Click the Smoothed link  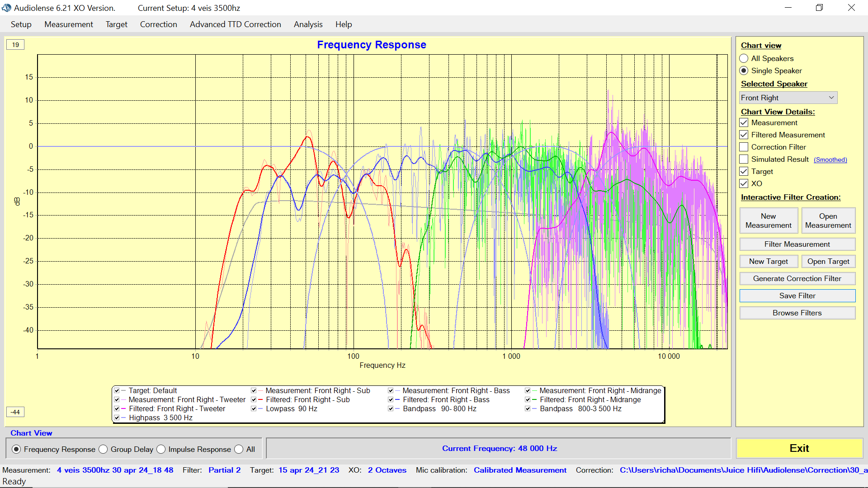(x=830, y=160)
